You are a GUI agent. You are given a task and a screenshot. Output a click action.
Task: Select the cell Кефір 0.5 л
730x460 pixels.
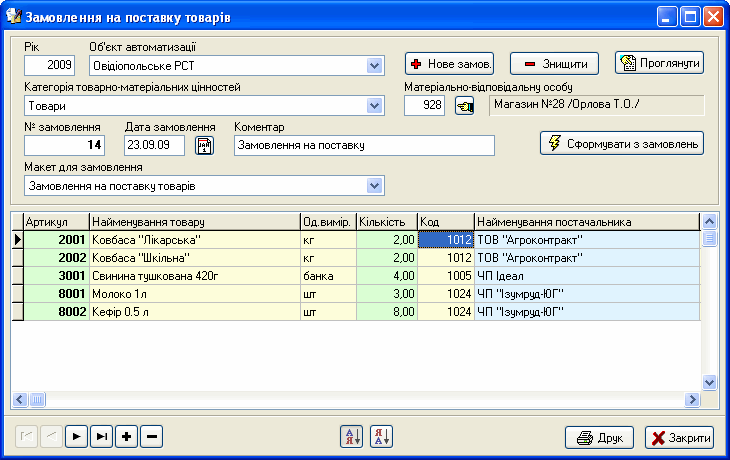195,311
